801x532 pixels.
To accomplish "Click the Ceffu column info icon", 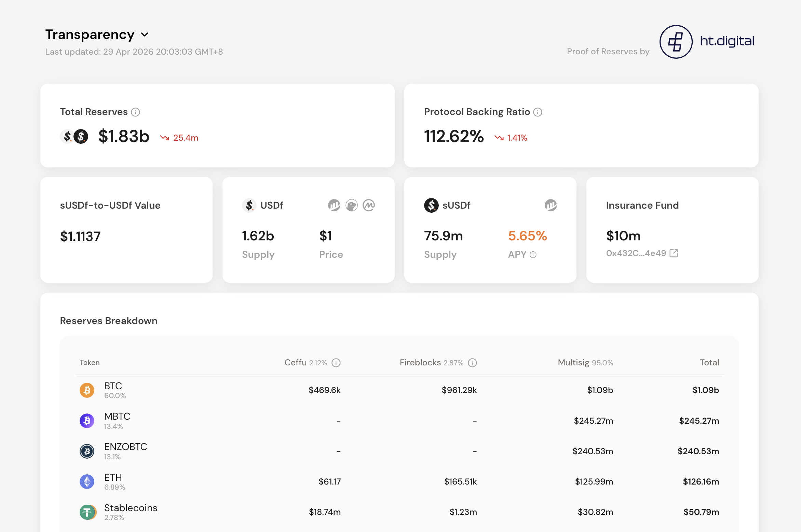I will (336, 363).
